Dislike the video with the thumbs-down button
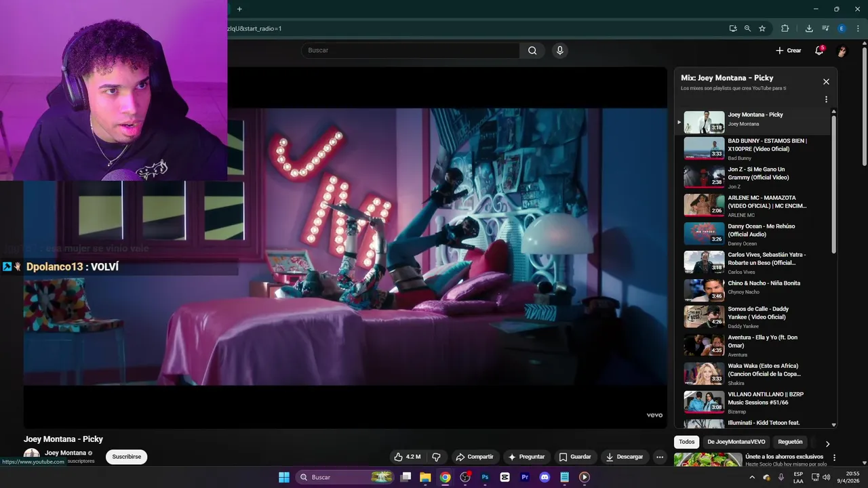Screen dimensions: 868x488 point(436,457)
